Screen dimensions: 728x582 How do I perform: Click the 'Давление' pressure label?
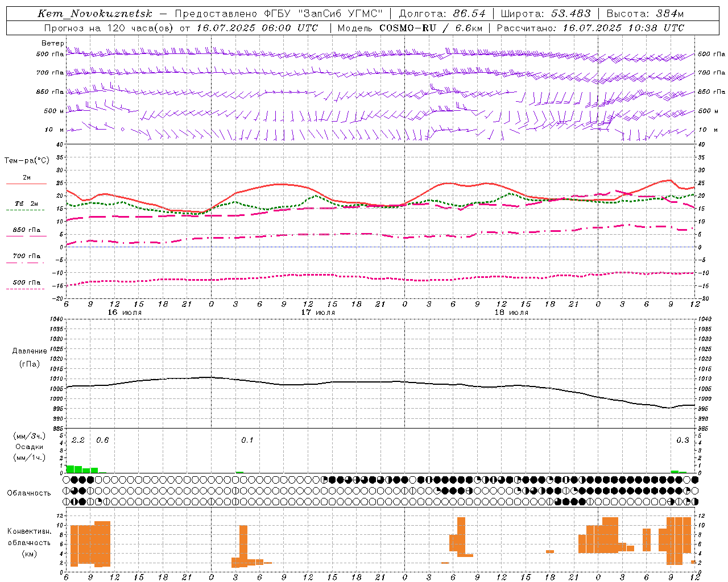coord(30,351)
